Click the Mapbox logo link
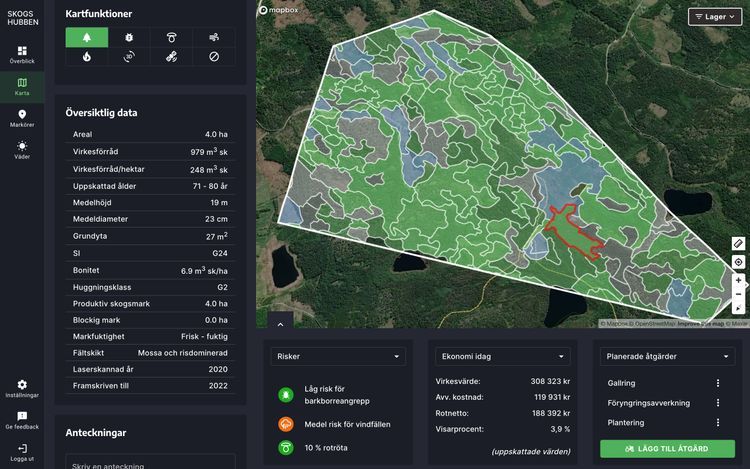This screenshot has height=469, width=750. coord(278,10)
